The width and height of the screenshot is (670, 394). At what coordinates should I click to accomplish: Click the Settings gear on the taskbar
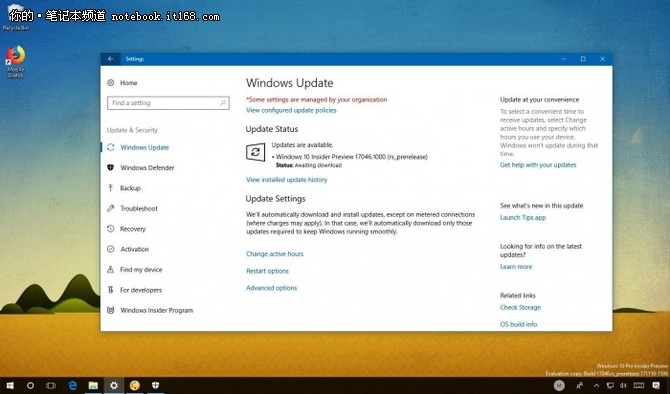pos(114,385)
